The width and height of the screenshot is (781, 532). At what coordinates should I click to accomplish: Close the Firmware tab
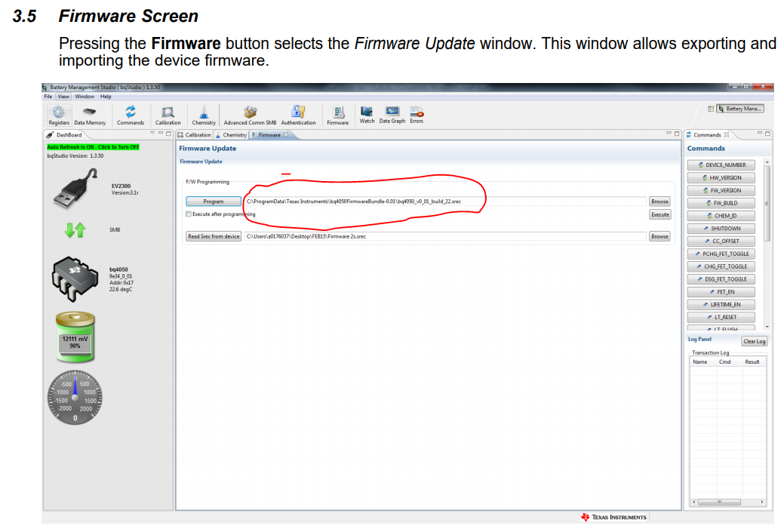click(x=286, y=134)
